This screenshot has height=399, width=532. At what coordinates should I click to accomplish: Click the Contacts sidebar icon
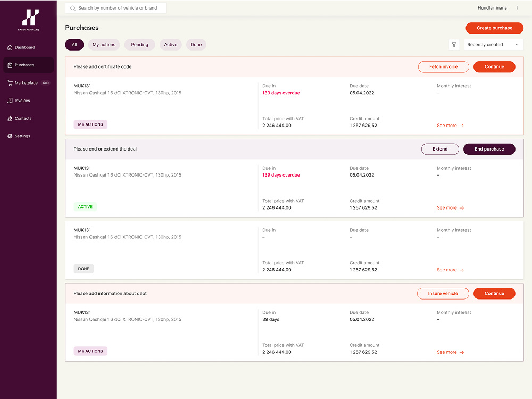[10, 119]
